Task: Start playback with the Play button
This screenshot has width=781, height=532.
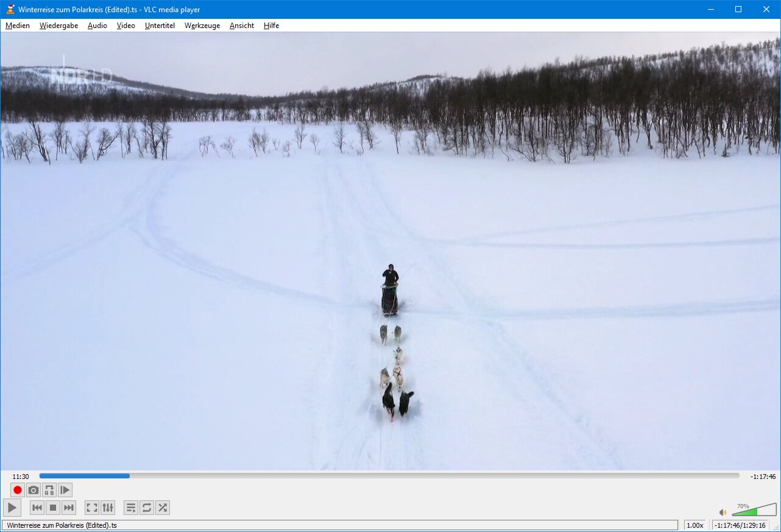Action: pyautogui.click(x=12, y=508)
